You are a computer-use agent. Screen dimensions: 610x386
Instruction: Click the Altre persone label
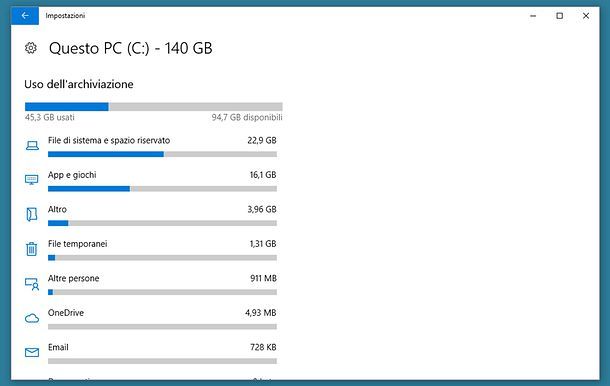point(74,279)
